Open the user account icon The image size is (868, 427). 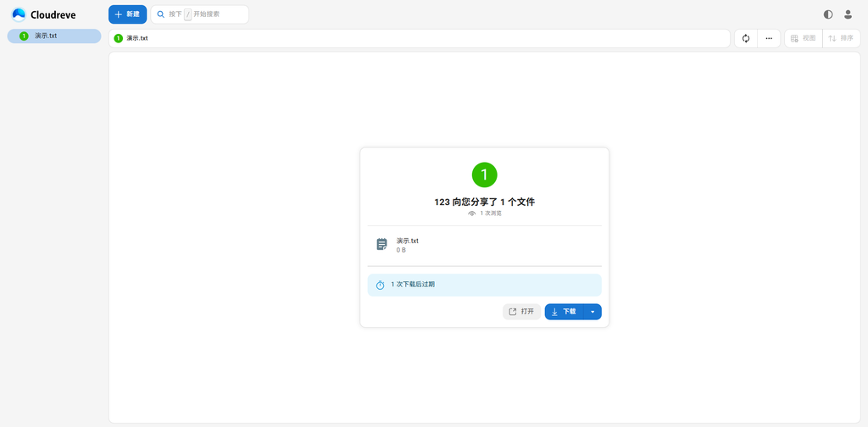pos(848,14)
